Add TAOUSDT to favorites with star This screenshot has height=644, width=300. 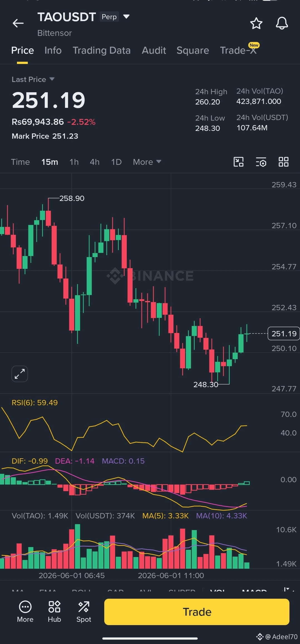point(256,23)
